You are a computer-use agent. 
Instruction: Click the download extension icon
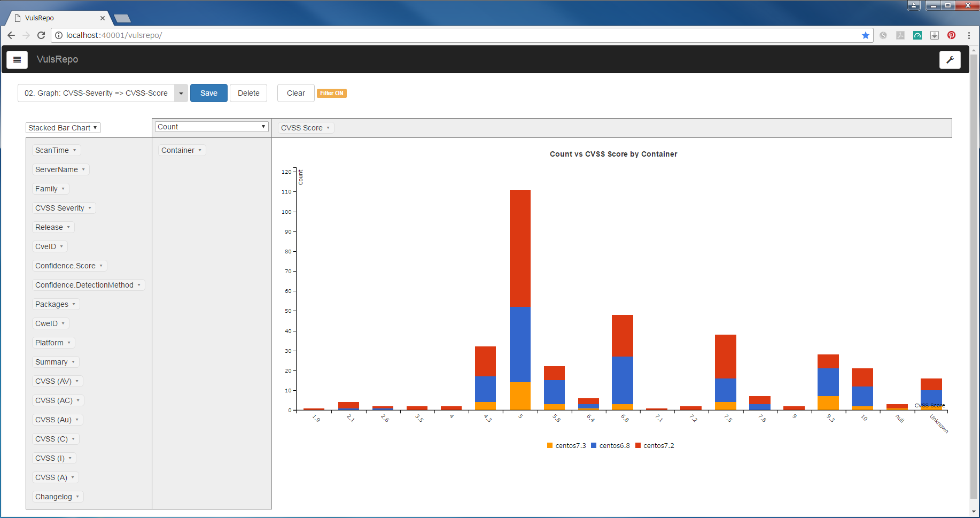(x=935, y=35)
